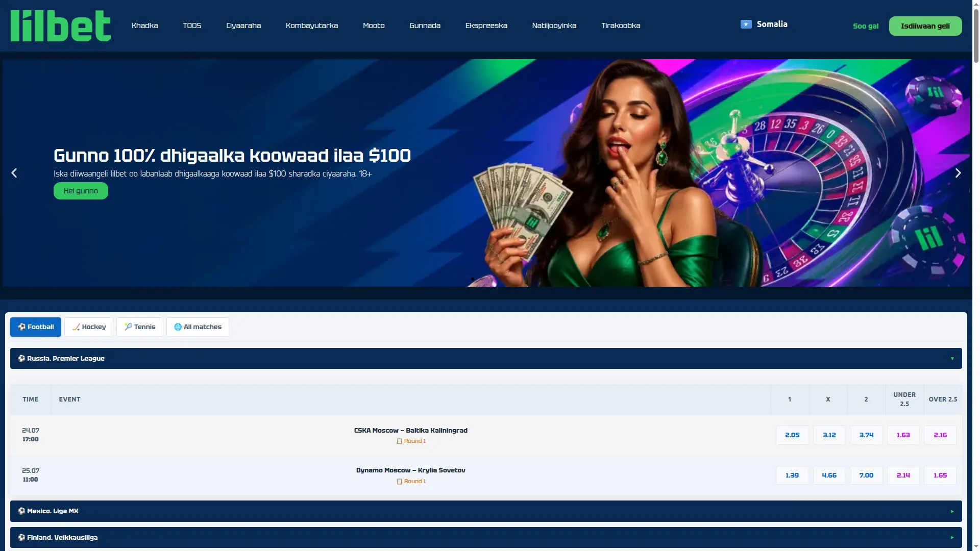Advance to next banner slide arrow
The height and width of the screenshot is (551, 980).
(x=958, y=173)
